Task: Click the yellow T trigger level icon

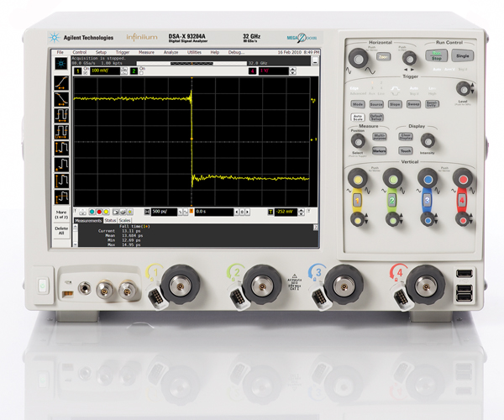Action: coord(270,212)
